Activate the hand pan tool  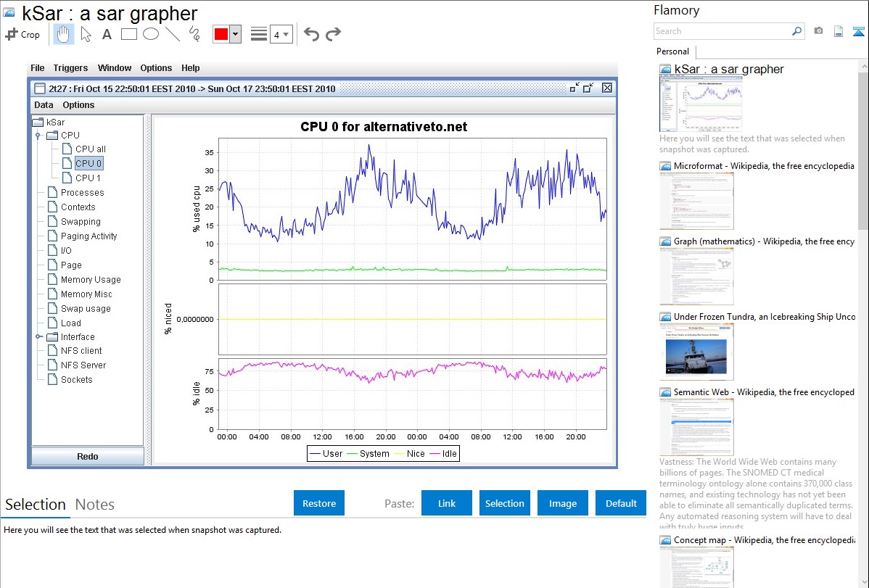64,34
